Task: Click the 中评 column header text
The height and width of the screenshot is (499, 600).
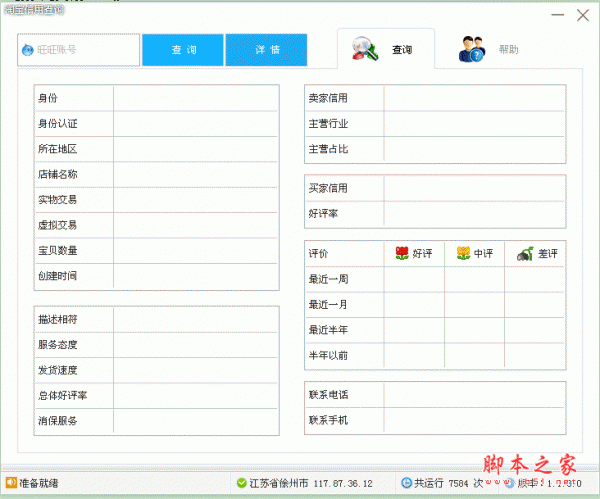Action: pos(483,253)
